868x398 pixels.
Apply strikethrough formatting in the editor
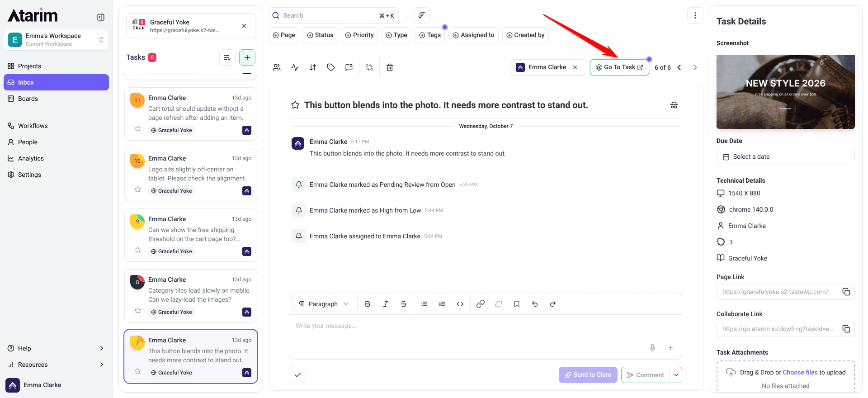pyautogui.click(x=404, y=304)
